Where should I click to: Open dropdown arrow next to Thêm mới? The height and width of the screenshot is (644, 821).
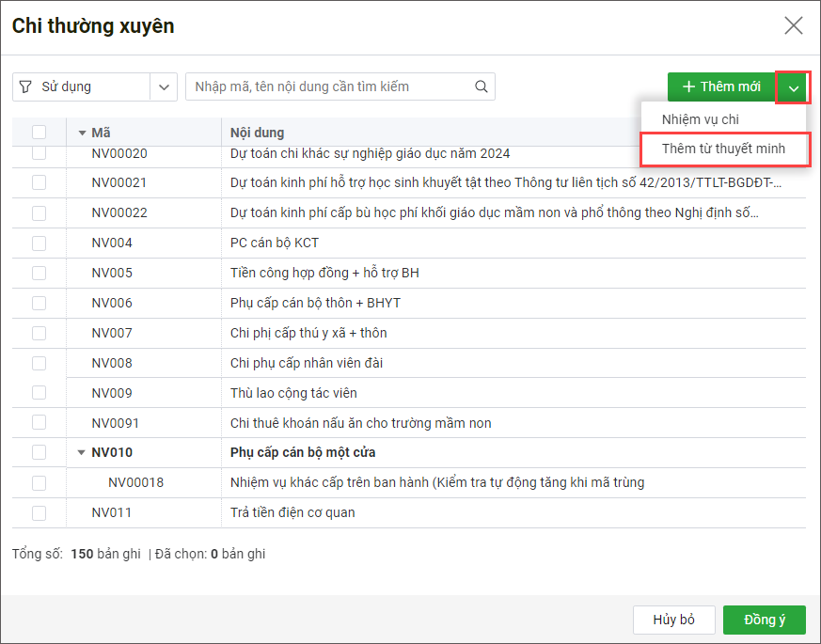coord(794,87)
